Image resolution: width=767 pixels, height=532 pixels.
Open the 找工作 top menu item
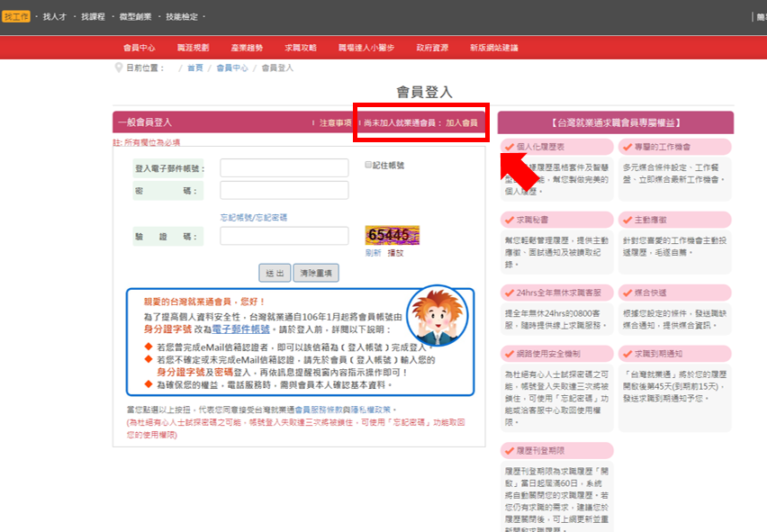16,16
